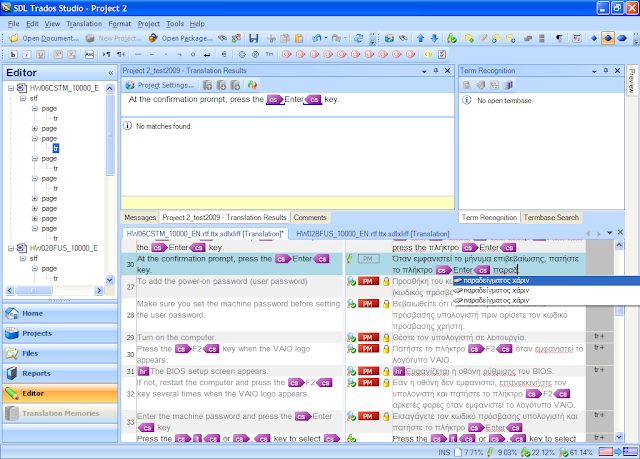Image resolution: width=640 pixels, height=459 pixels.
Task: Open the Files view in navigation pane
Action: pyautogui.click(x=60, y=353)
